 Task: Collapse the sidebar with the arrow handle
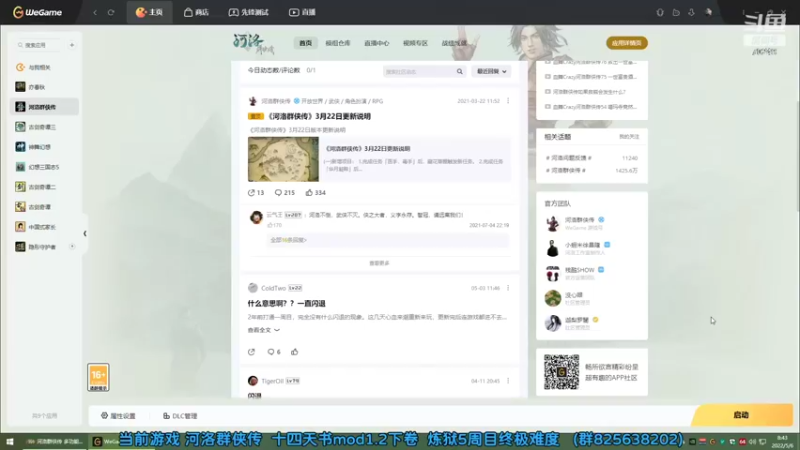(x=85, y=234)
